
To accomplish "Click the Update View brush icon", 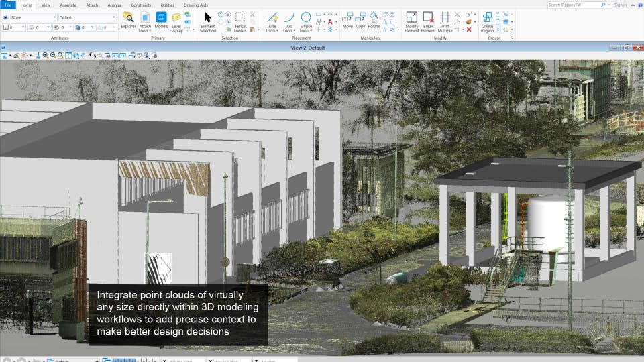I will (x=38, y=56).
